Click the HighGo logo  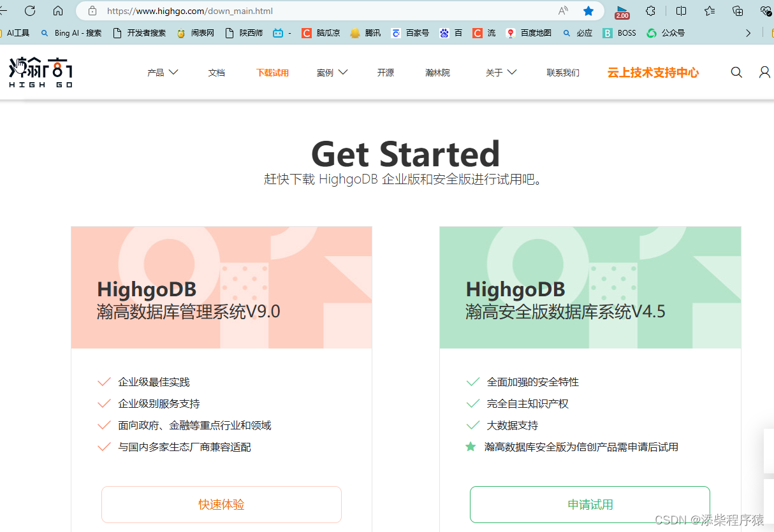(40, 72)
